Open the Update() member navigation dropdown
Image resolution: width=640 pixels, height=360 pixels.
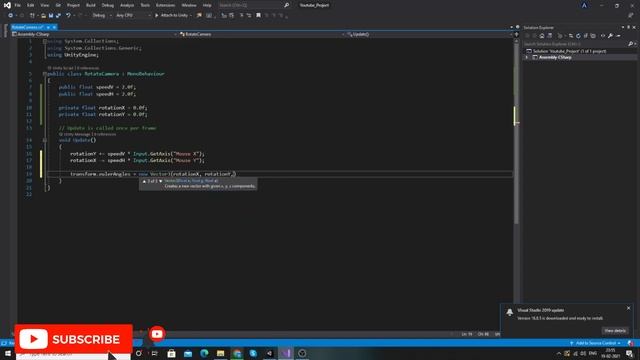(x=429, y=34)
